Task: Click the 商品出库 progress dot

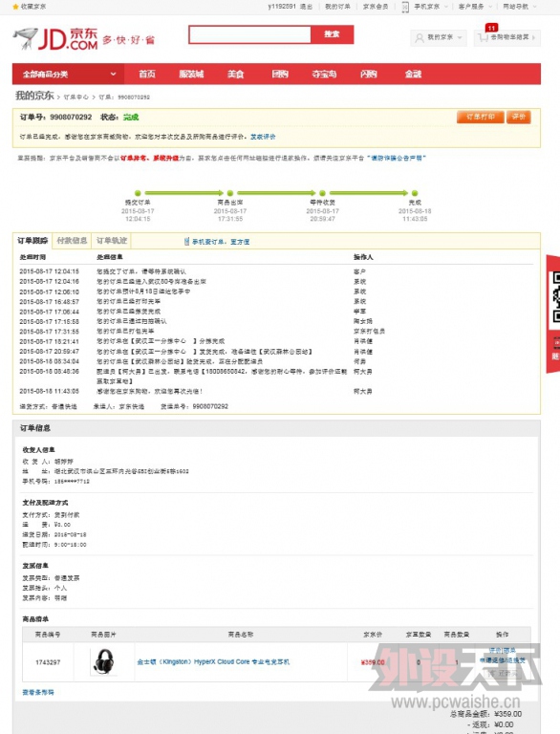Action: 230,193
